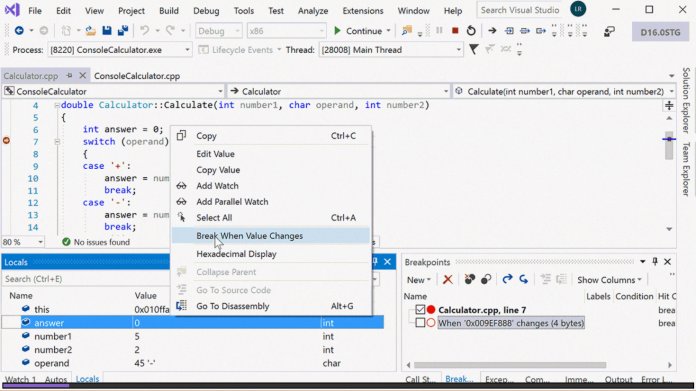Image resolution: width=696 pixels, height=391 pixels.
Task: Close the Breakpoints panel
Action: coord(668,261)
